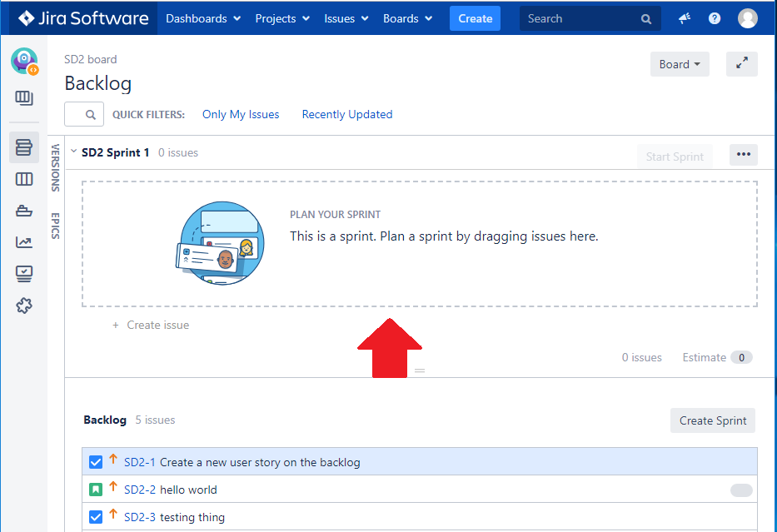Toggle the checkbox for SD2-3 testing thing

click(x=95, y=516)
